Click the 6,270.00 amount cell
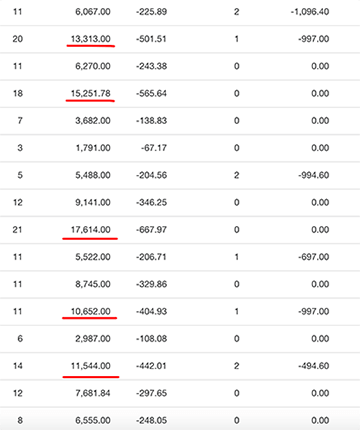 [x=93, y=66]
